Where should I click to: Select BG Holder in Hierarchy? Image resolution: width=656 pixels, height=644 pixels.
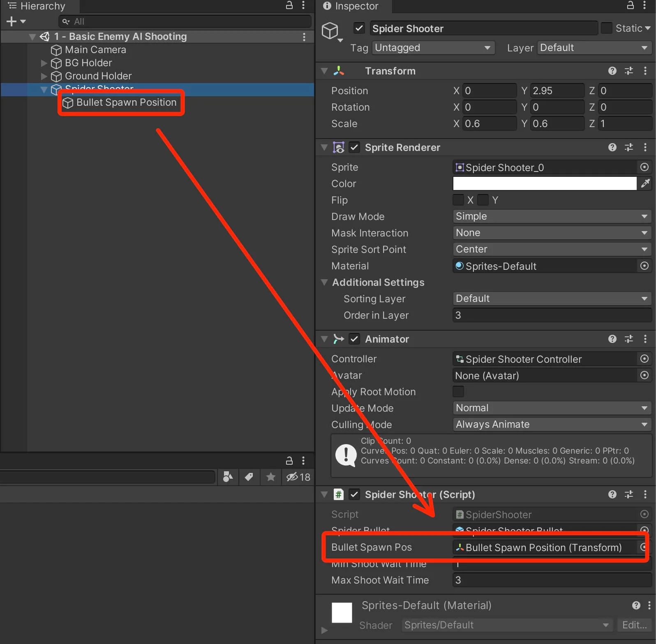(x=88, y=63)
